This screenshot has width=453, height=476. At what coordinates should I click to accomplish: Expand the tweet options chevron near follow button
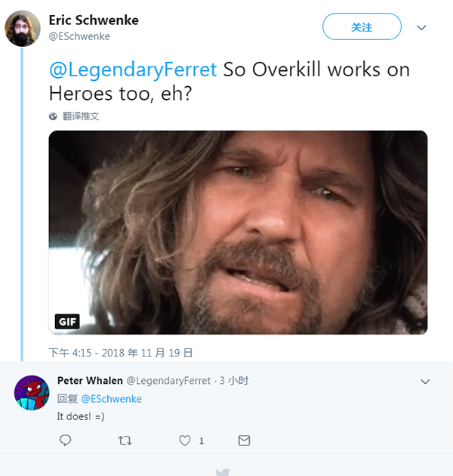coord(421,28)
